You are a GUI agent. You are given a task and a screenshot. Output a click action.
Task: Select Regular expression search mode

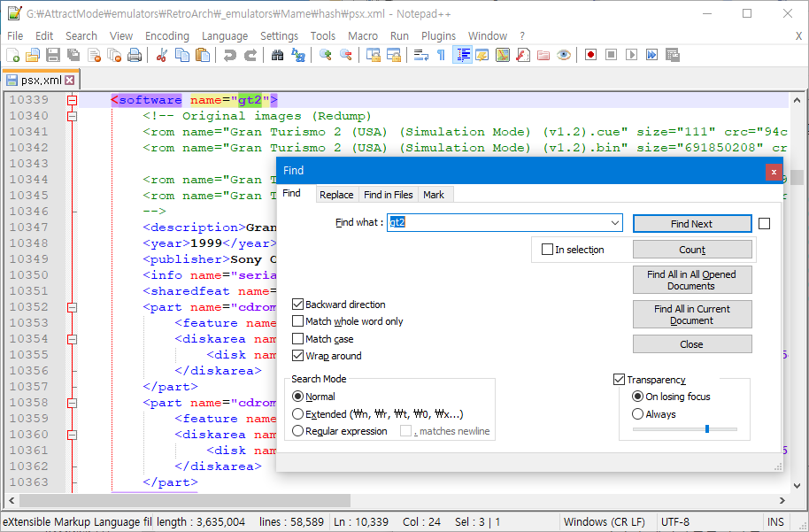297,431
